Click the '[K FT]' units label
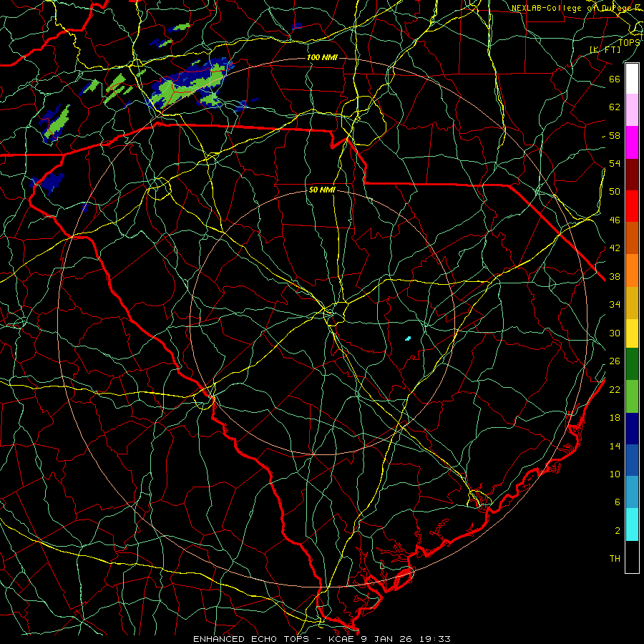The height and width of the screenshot is (644, 644). tap(605, 49)
